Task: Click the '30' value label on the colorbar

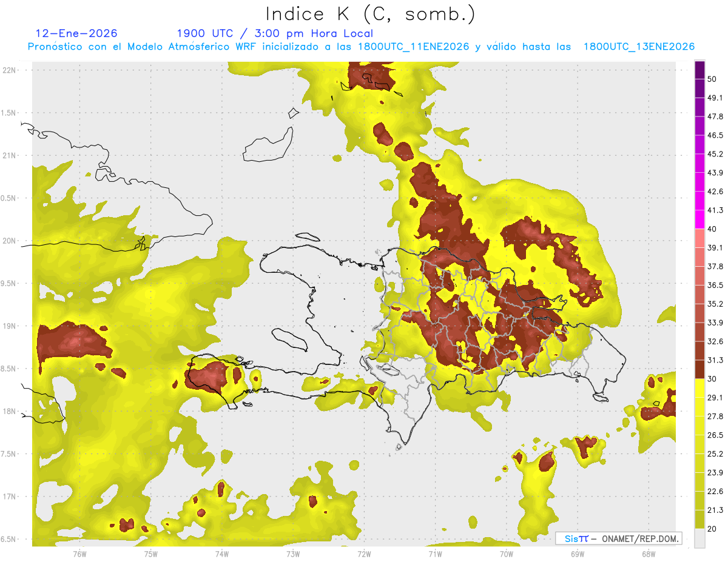Action: pyautogui.click(x=712, y=378)
